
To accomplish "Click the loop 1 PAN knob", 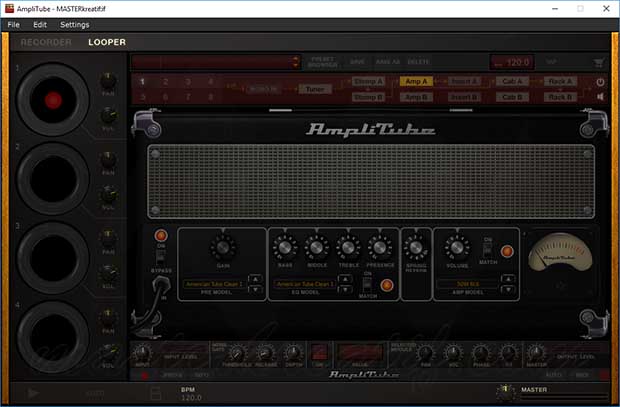I will pos(108,80).
